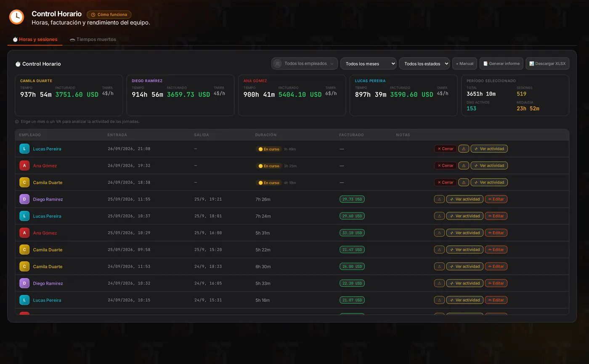Click the 29.73 USD billed badge
The image size is (589, 364).
tap(352, 199)
